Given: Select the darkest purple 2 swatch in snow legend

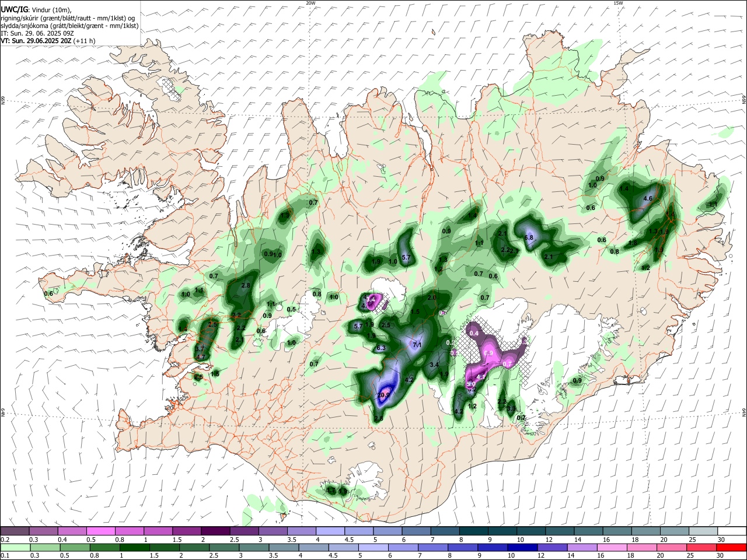Looking at the screenshot, I should 215,531.
